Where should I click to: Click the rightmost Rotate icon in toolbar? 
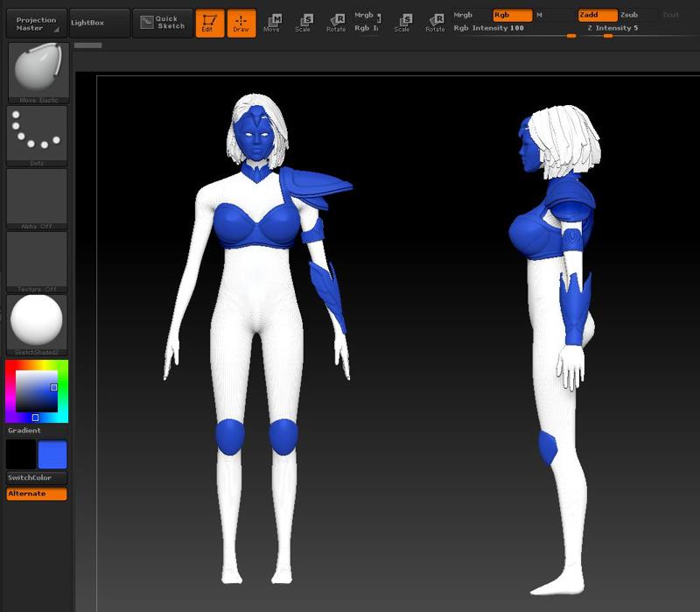point(434,23)
